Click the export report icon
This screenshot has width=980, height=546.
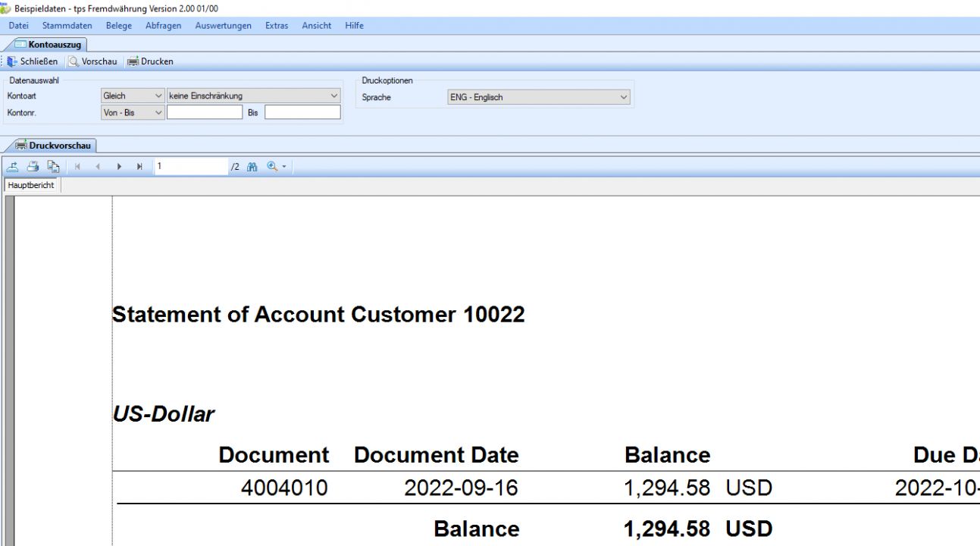[13, 167]
